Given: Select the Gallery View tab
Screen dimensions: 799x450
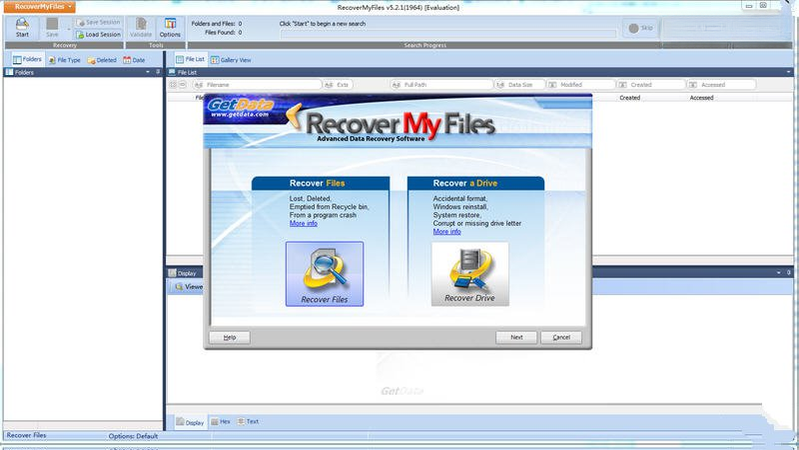Looking at the screenshot, I should point(231,60).
